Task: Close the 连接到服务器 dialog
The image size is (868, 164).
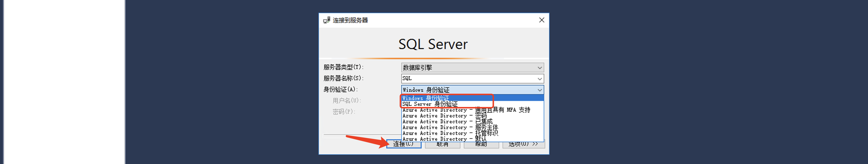Action: [541, 20]
